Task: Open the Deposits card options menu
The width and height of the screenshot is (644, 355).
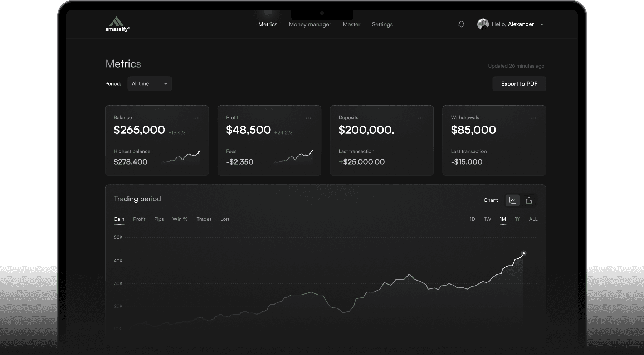Action: (x=420, y=118)
